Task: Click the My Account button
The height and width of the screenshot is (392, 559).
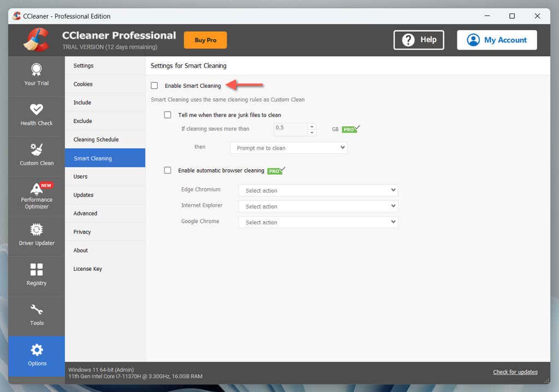Action: [497, 40]
